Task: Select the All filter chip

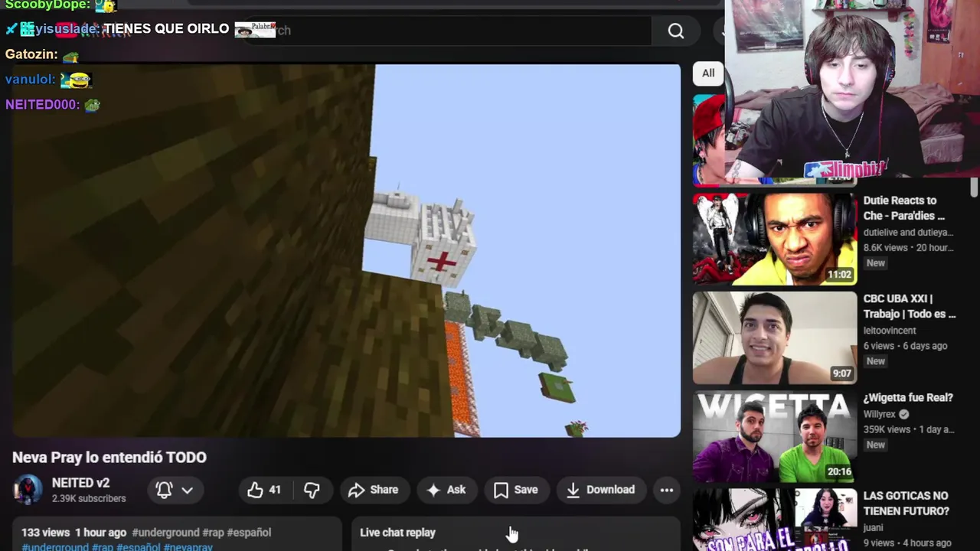Action: pyautogui.click(x=708, y=73)
